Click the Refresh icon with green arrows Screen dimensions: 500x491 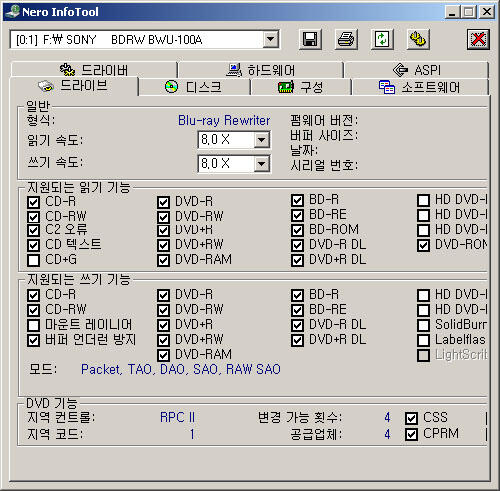382,40
